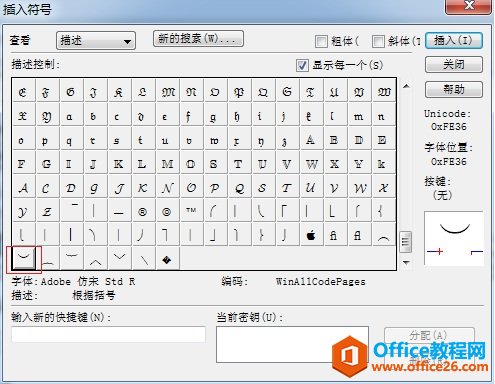Choose the Fraktur capital M symbol
495x384 pixels.
[167, 92]
